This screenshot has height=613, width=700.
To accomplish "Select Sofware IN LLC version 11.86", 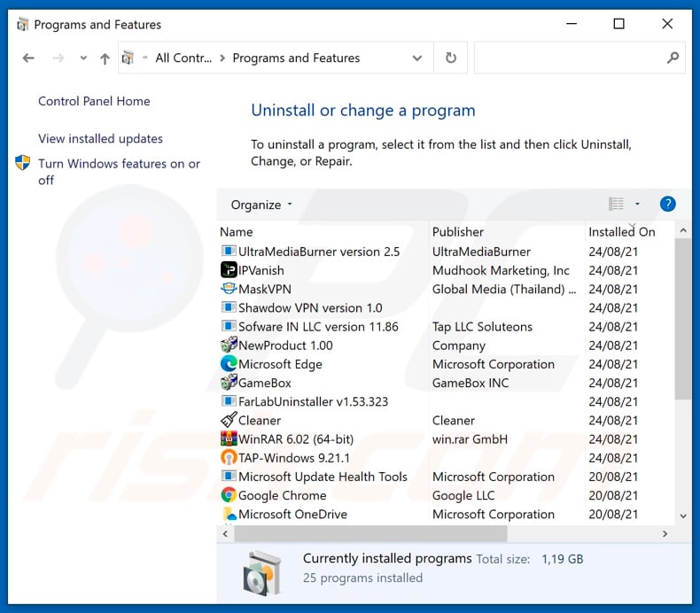I will pos(318,326).
